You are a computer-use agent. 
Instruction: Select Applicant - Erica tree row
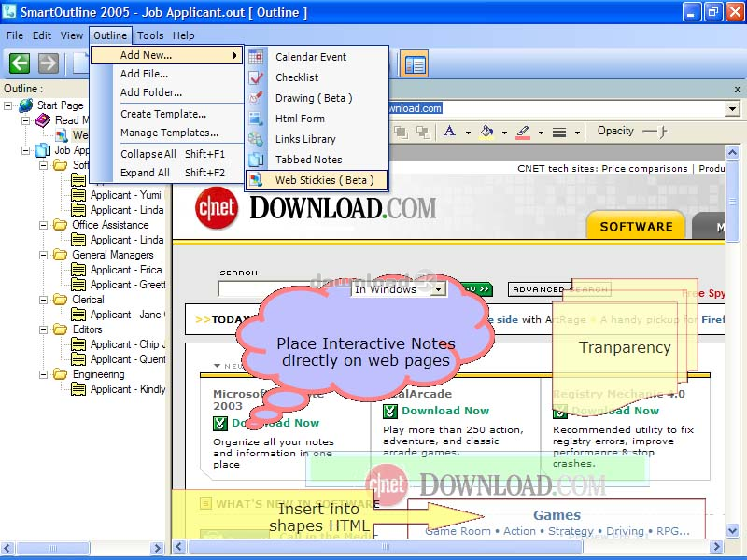point(126,270)
